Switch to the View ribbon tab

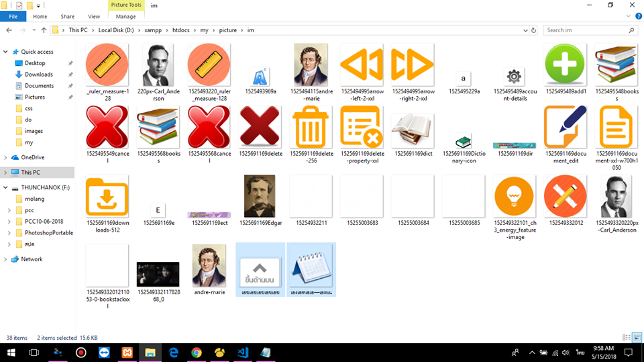pyautogui.click(x=94, y=16)
